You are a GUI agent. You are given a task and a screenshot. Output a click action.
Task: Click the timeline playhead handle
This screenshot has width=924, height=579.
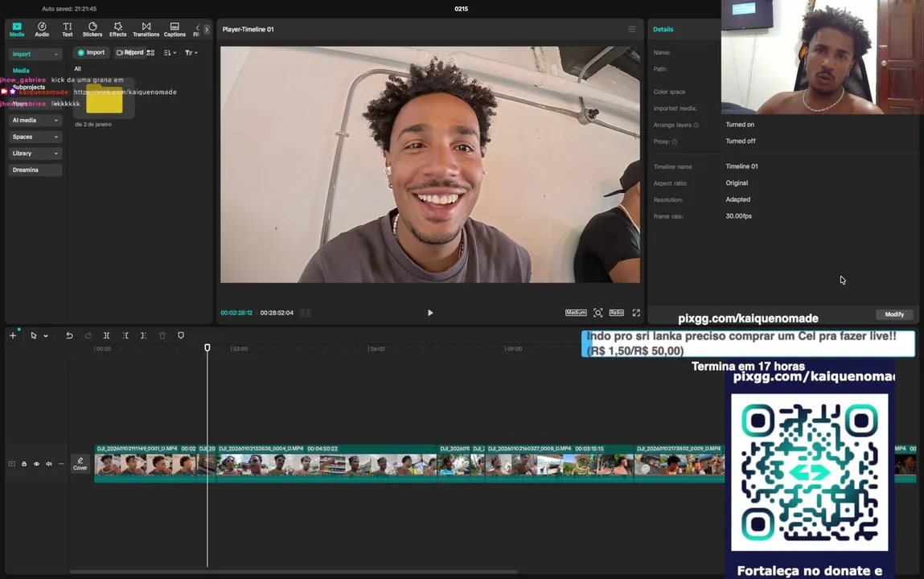pyautogui.click(x=207, y=348)
